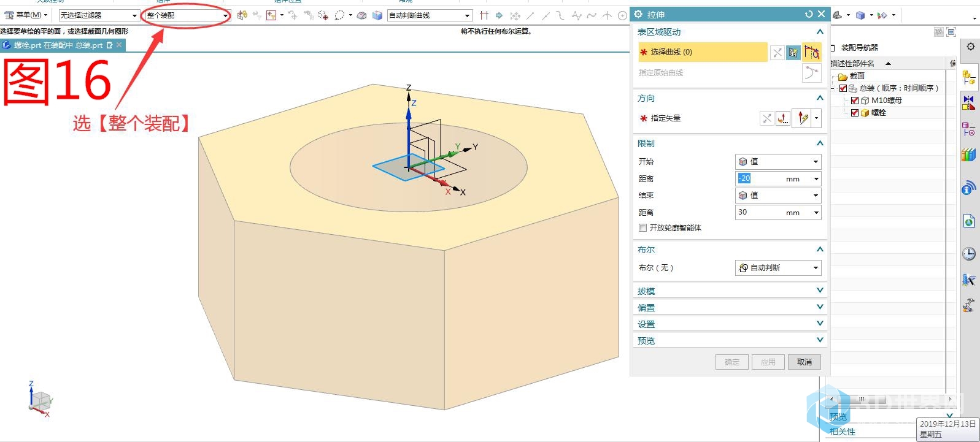Open the 开始 limit type dropdown

pos(778,162)
